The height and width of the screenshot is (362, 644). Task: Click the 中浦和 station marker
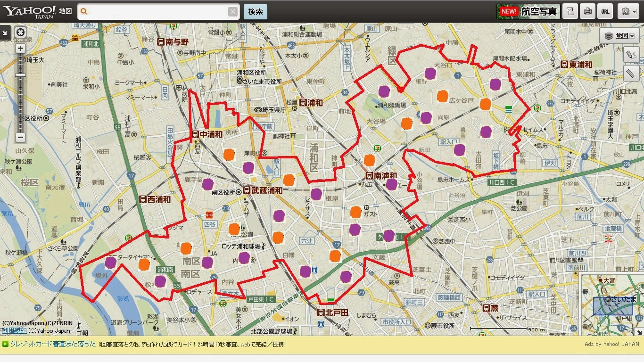(207, 134)
